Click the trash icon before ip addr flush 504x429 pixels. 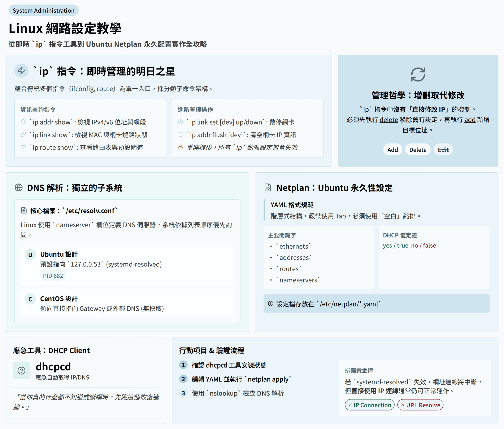181,134
